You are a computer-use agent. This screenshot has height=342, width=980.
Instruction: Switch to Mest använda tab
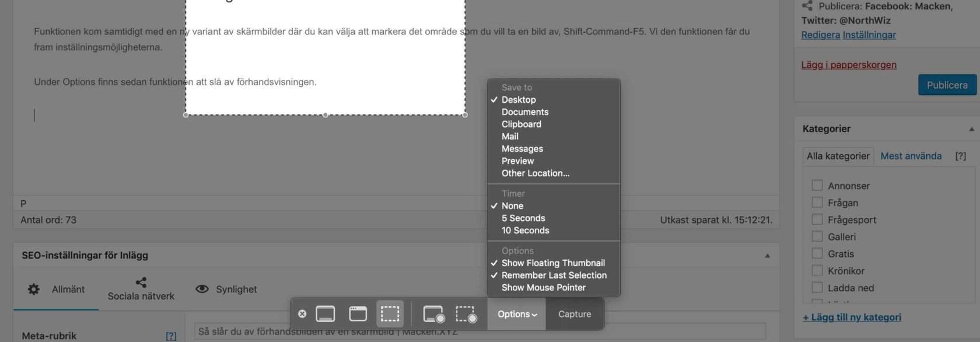coord(911,156)
